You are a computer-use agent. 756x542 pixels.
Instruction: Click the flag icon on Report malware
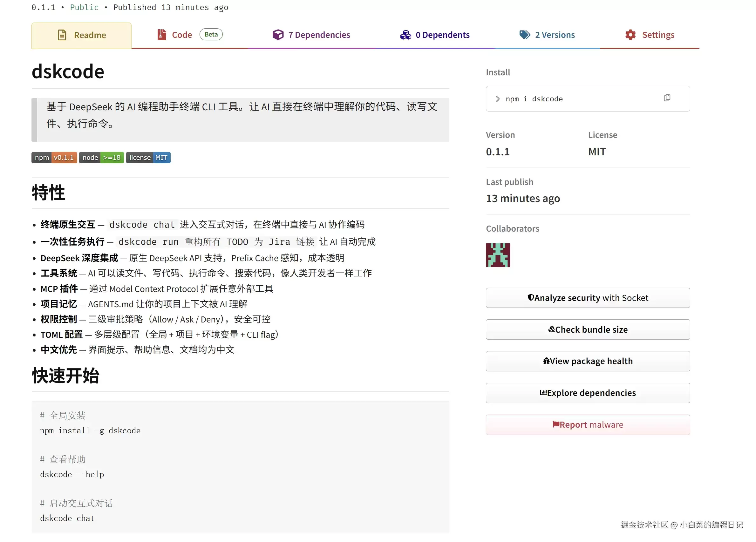coord(556,424)
